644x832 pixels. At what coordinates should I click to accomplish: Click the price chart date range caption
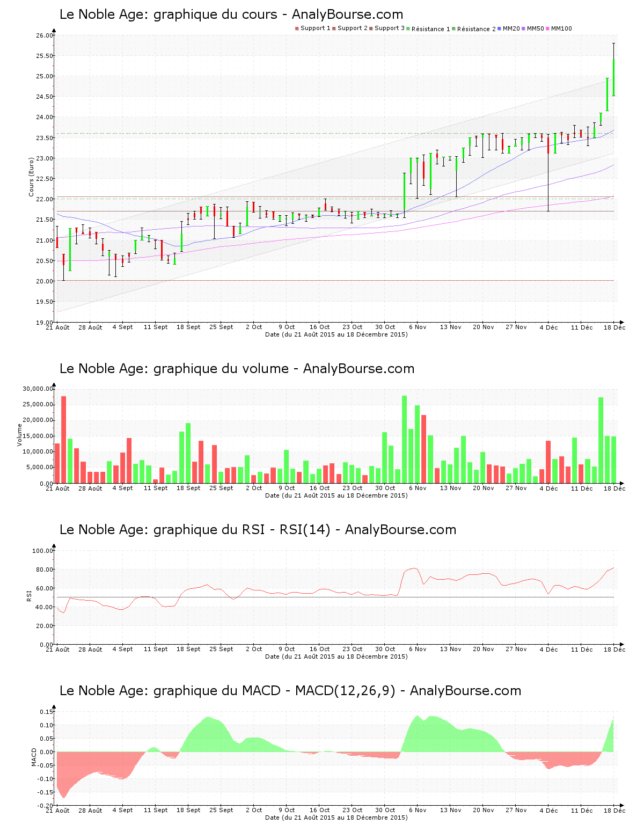point(336,334)
